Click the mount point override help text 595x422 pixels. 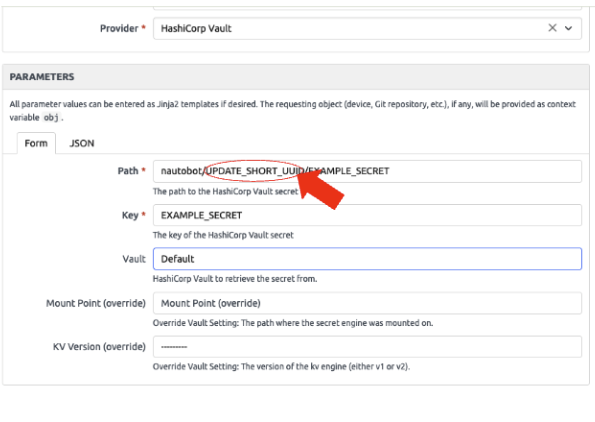point(293,323)
